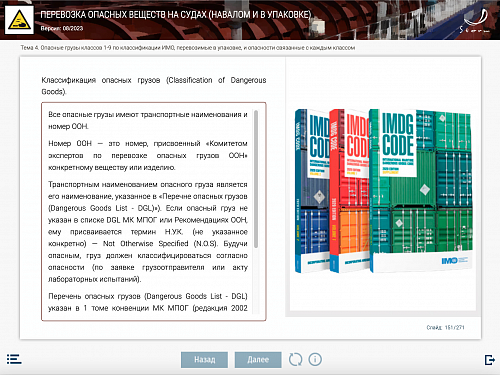The height and width of the screenshot is (375, 500).
Task: Open the info icon near Далее
Action: pos(315,359)
